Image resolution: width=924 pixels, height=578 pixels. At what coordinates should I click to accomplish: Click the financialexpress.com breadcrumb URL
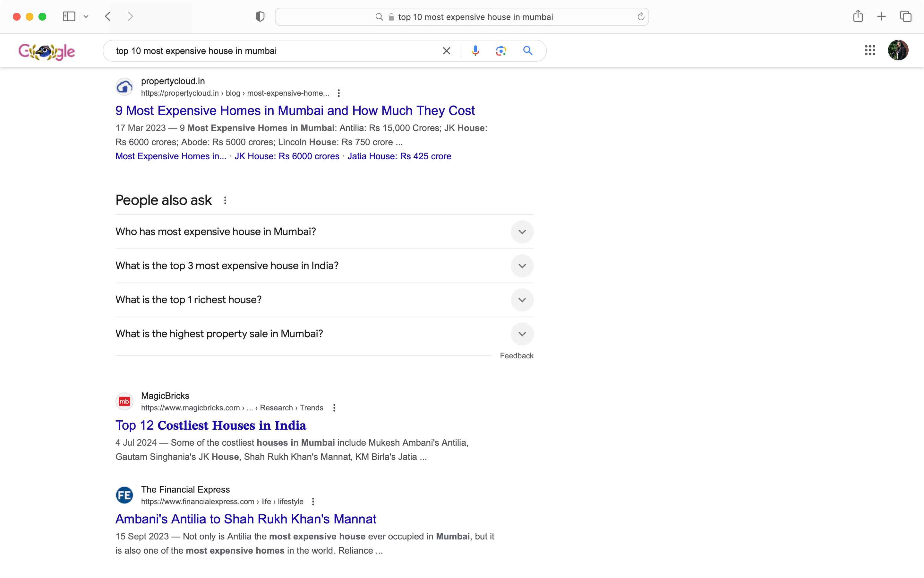click(222, 502)
